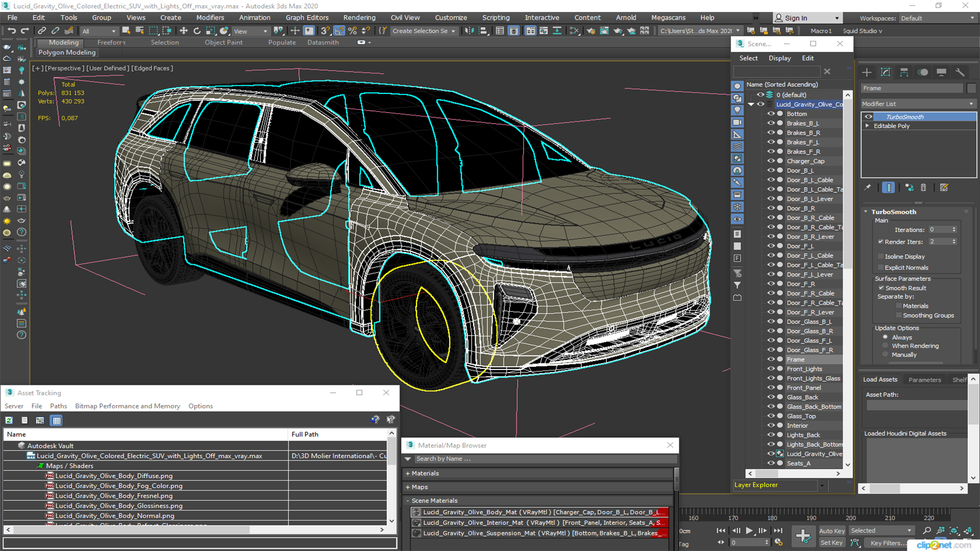Open the Parameters tab beside Load Assets
This screenshot has height=551, width=980.
click(924, 380)
